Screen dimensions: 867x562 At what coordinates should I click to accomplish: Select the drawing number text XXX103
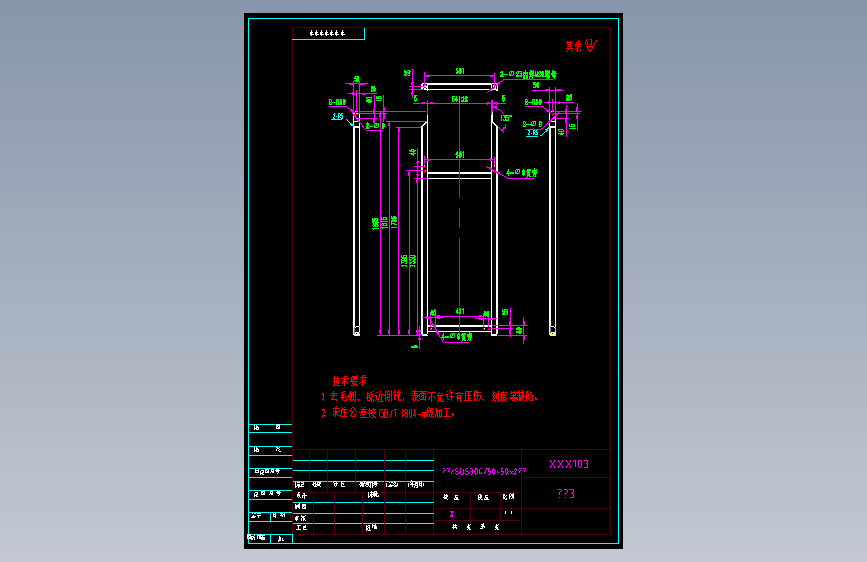click(569, 464)
